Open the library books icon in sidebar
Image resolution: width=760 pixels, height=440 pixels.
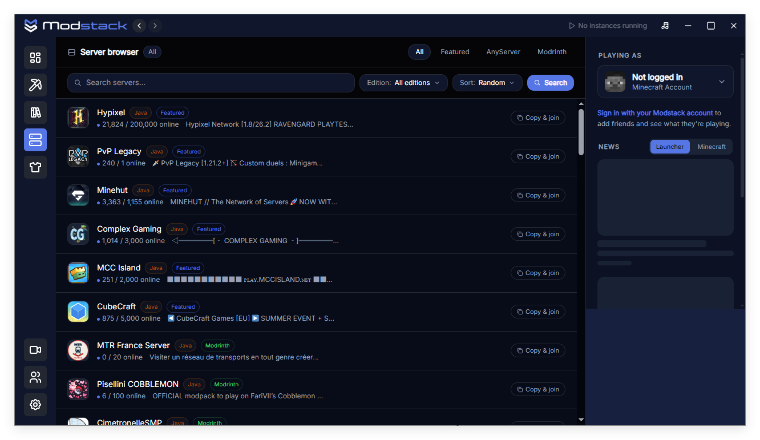pos(35,112)
